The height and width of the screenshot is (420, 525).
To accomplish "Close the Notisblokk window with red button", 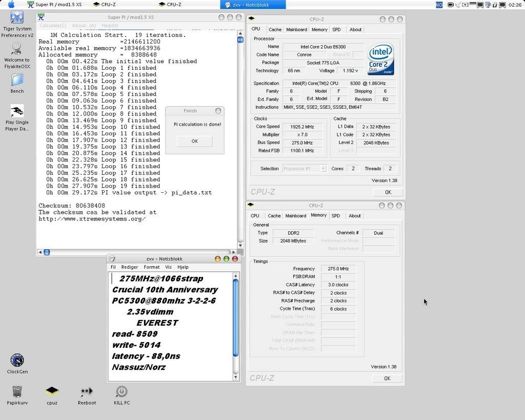I will pyautogui.click(x=235, y=258).
